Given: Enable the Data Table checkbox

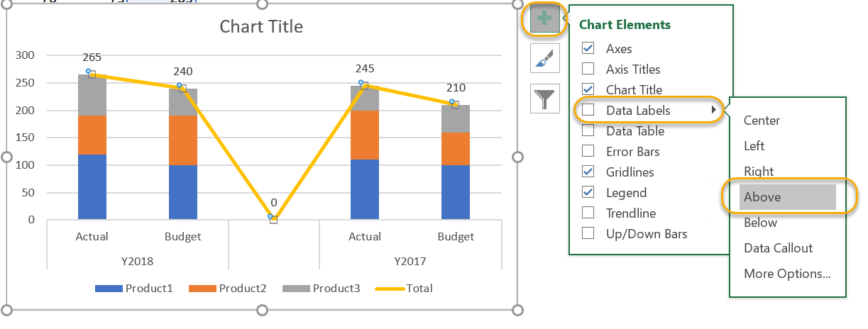Looking at the screenshot, I should point(588,131).
